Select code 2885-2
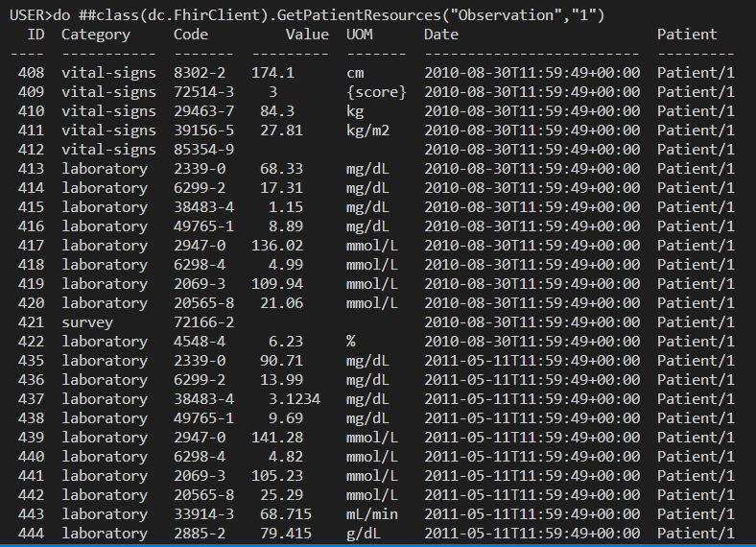 tap(200, 534)
